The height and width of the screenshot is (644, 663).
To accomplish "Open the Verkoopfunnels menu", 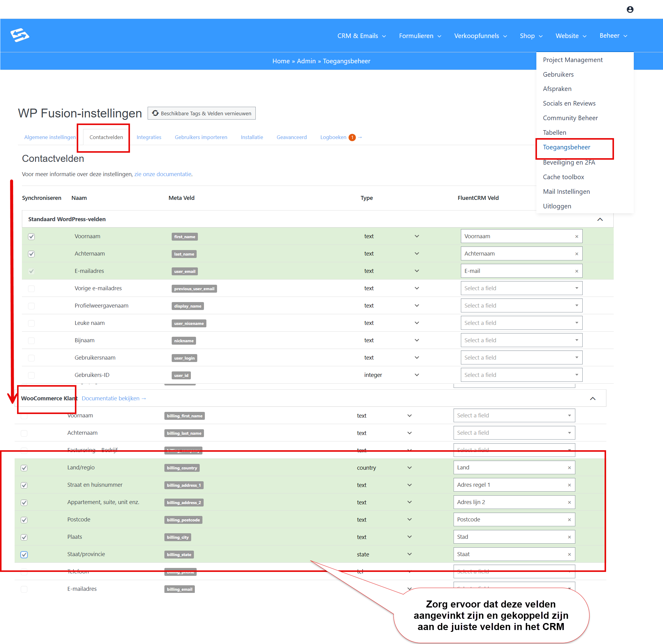I will point(480,36).
